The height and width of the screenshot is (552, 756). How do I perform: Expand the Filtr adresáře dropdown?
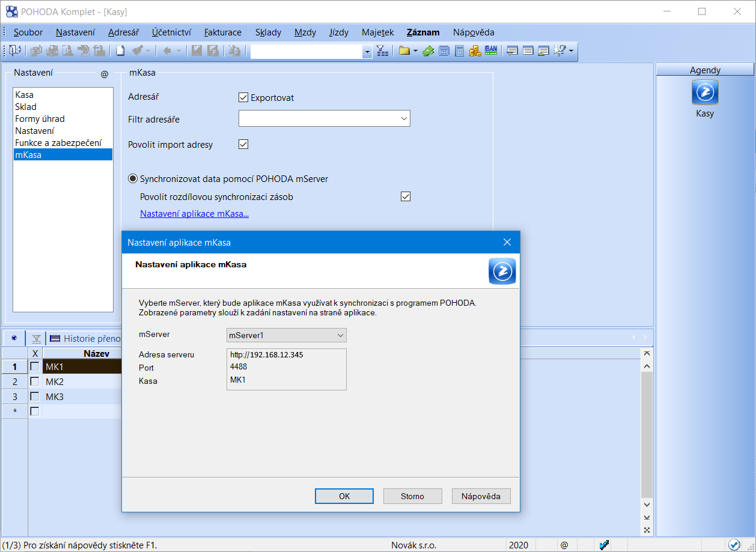[404, 119]
